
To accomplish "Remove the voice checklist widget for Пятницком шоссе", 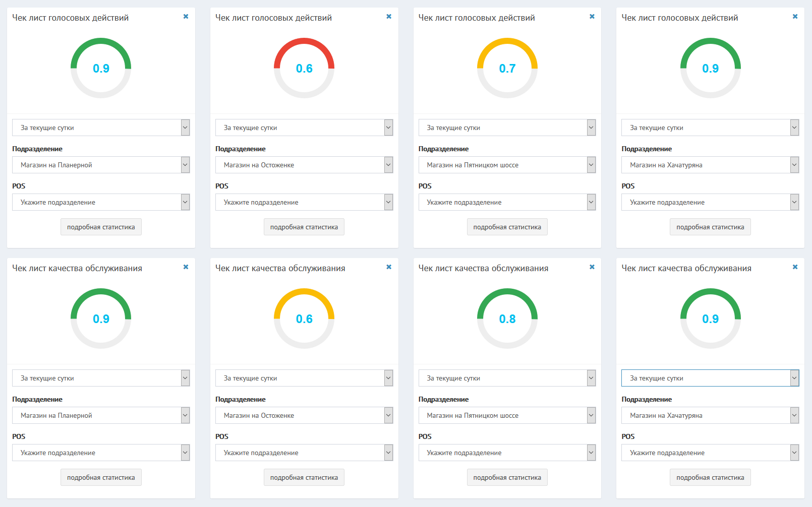I will pos(592,17).
